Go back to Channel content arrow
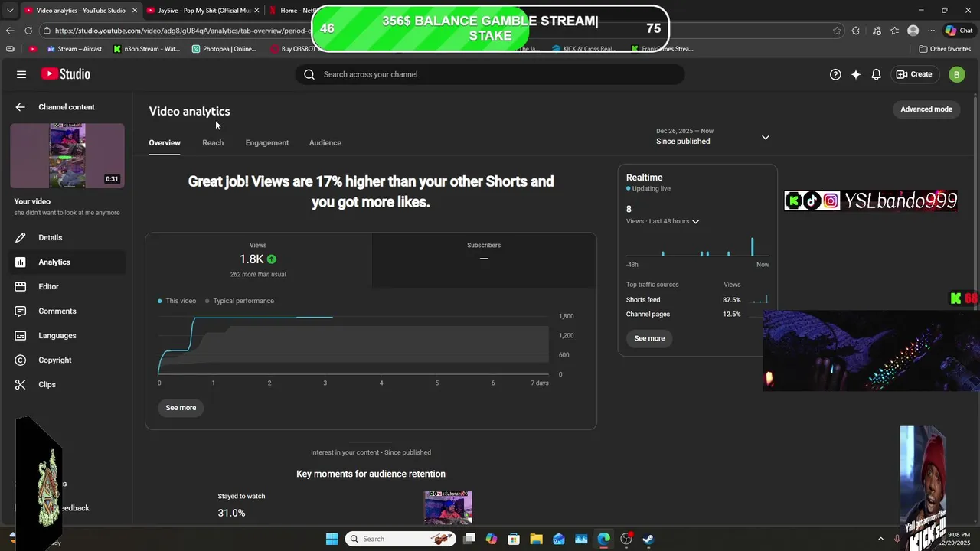The height and width of the screenshot is (551, 980). pos(21,107)
